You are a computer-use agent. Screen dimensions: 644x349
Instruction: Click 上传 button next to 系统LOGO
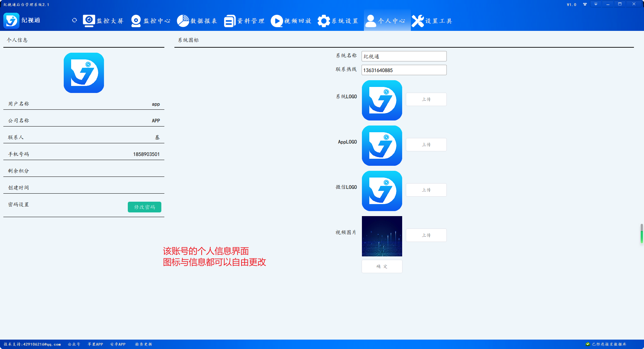(426, 99)
